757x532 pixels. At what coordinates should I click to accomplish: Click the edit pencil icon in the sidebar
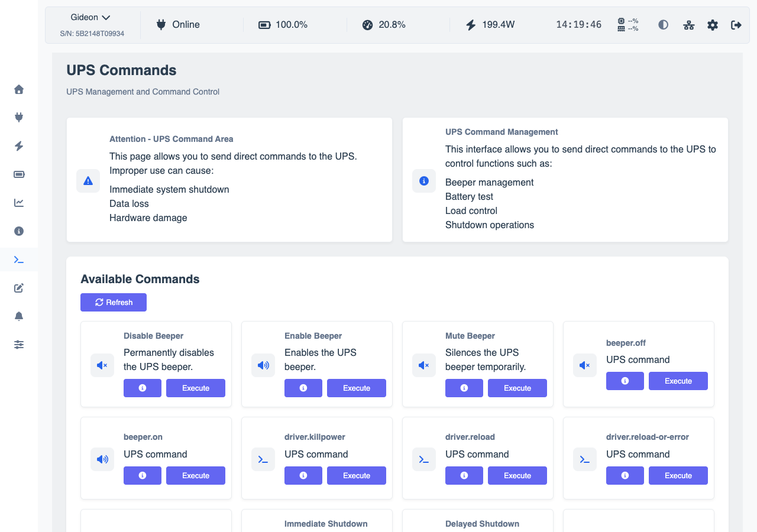pos(19,288)
